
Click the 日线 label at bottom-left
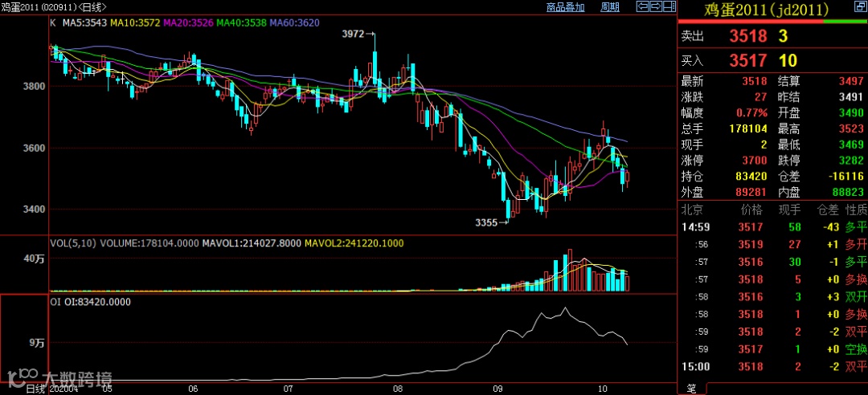[x=35, y=389]
